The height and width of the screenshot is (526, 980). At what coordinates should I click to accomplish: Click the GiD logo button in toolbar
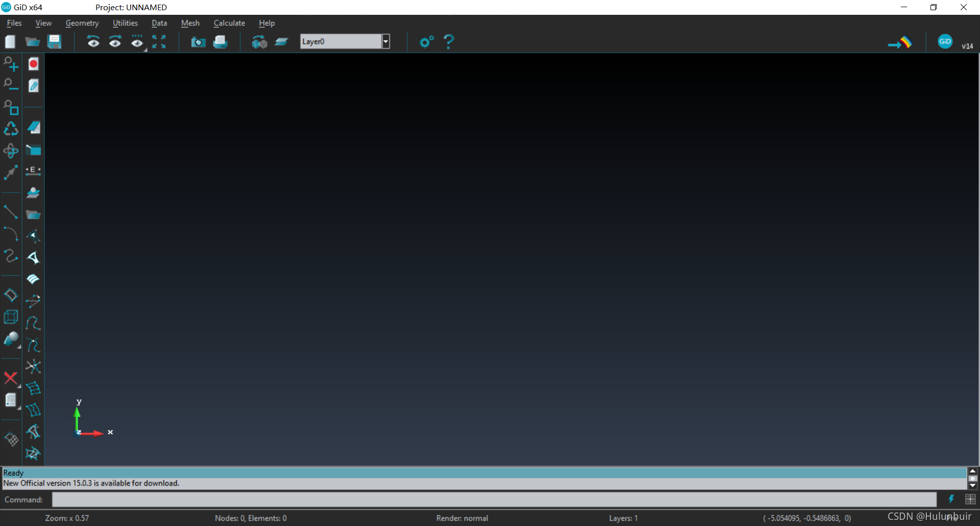coord(945,41)
